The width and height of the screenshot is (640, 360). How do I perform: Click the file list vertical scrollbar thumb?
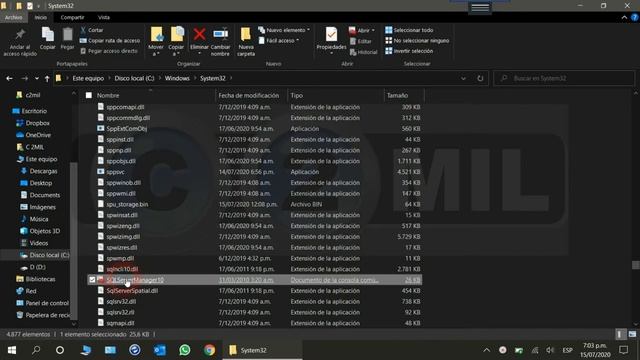pyautogui.click(x=636, y=265)
